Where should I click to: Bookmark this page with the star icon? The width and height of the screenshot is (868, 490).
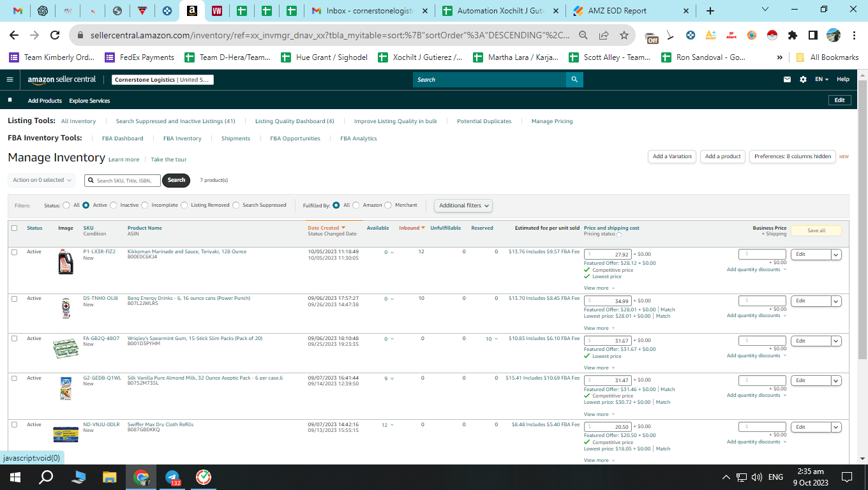[624, 36]
